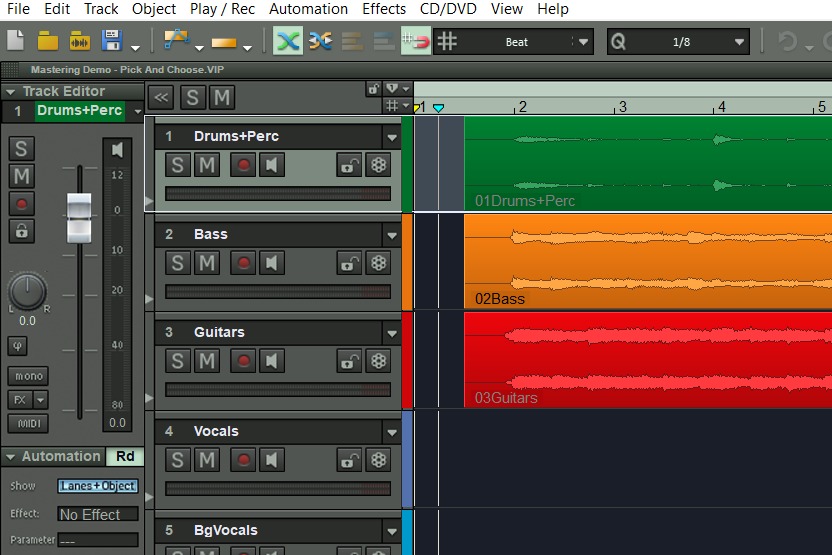Toggle monitoring speaker on the Drums+Perc track
Image resolution: width=832 pixels, height=555 pixels.
(272, 165)
